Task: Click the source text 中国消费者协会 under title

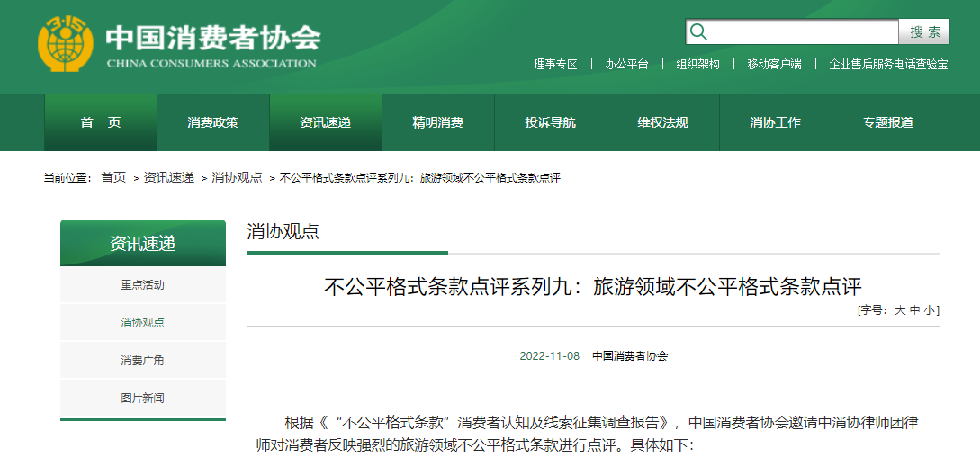Action: pyautogui.click(x=630, y=356)
